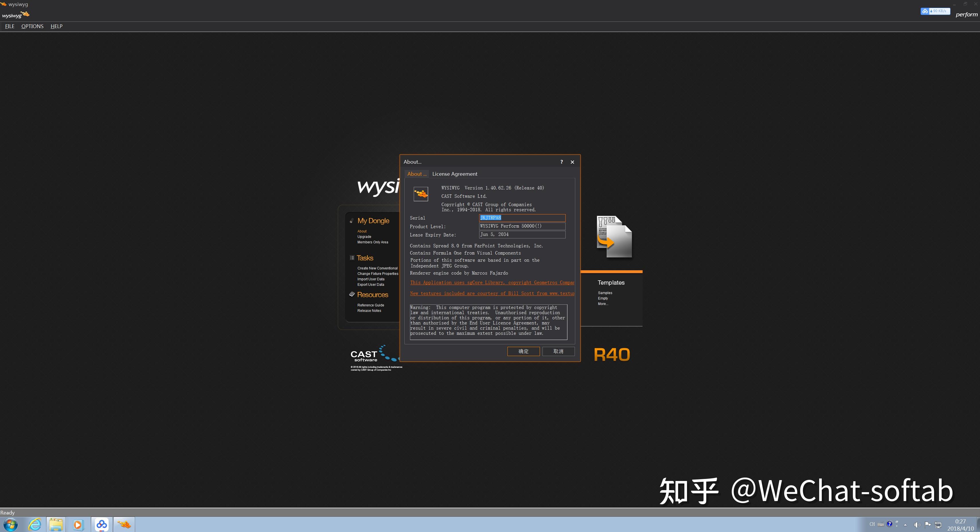The image size is (980, 532).
Task: Switch to the License Agreement tab
Action: click(x=455, y=174)
